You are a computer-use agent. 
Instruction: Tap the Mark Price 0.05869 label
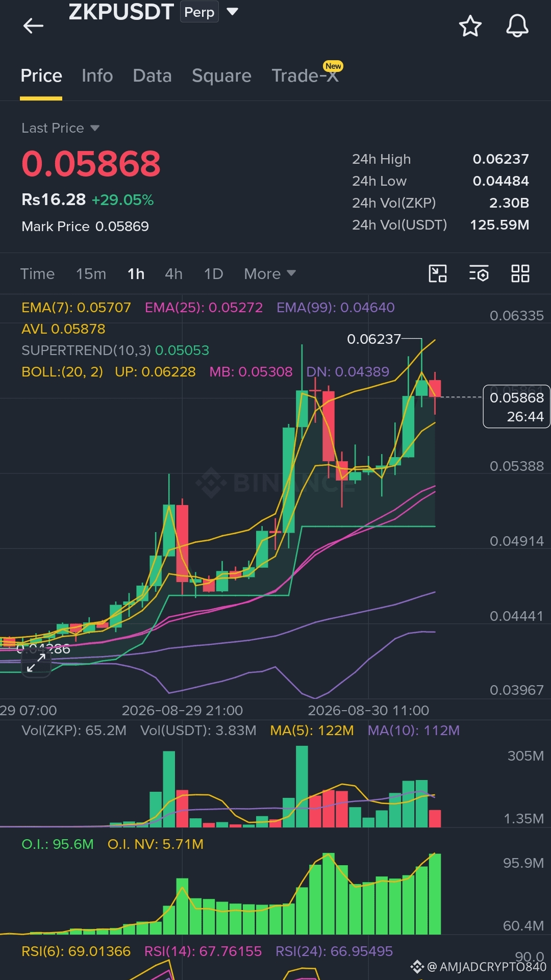pos(85,227)
